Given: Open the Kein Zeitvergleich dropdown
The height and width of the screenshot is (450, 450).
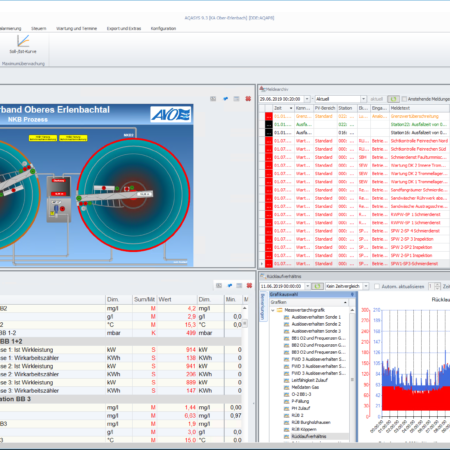Looking at the screenshot, I should [x=366, y=286].
